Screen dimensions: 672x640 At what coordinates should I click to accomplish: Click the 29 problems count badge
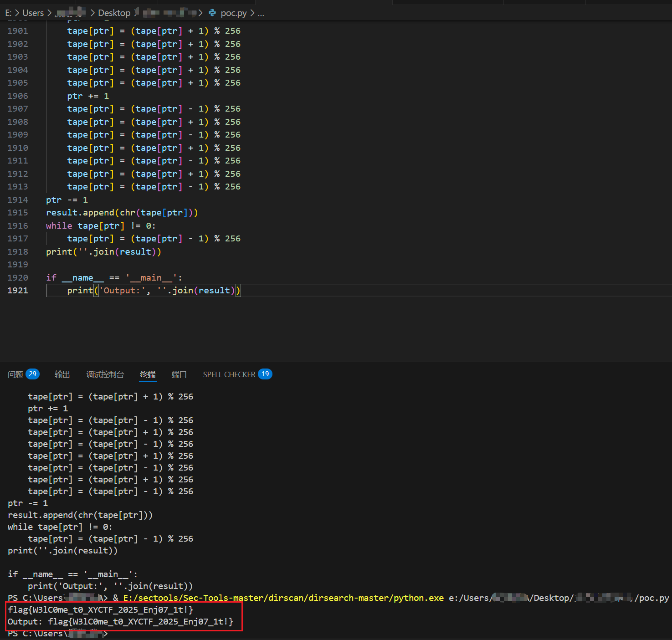click(32, 374)
